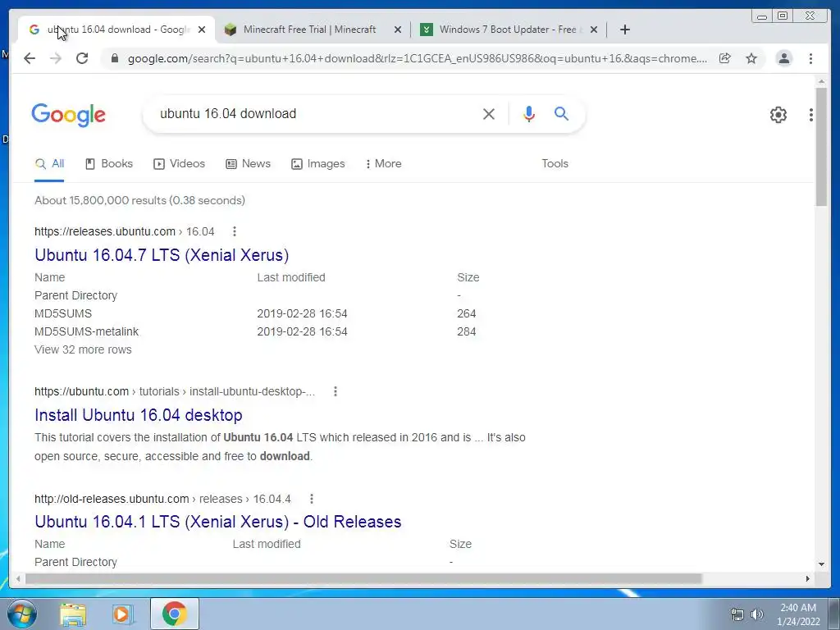840x630 pixels.
Task: Open new tab with plus button
Action: (x=624, y=30)
